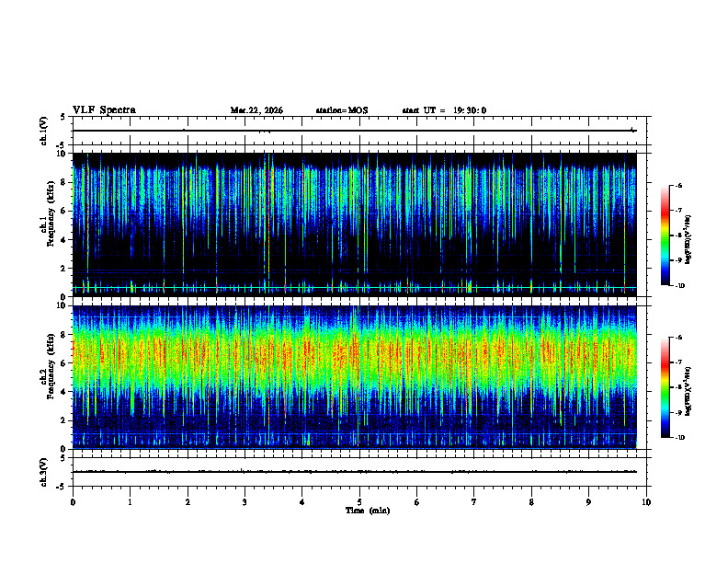728x563 pixels.
Task: Click the "4" tick on ch.2 frequency axis
Action: tap(64, 392)
